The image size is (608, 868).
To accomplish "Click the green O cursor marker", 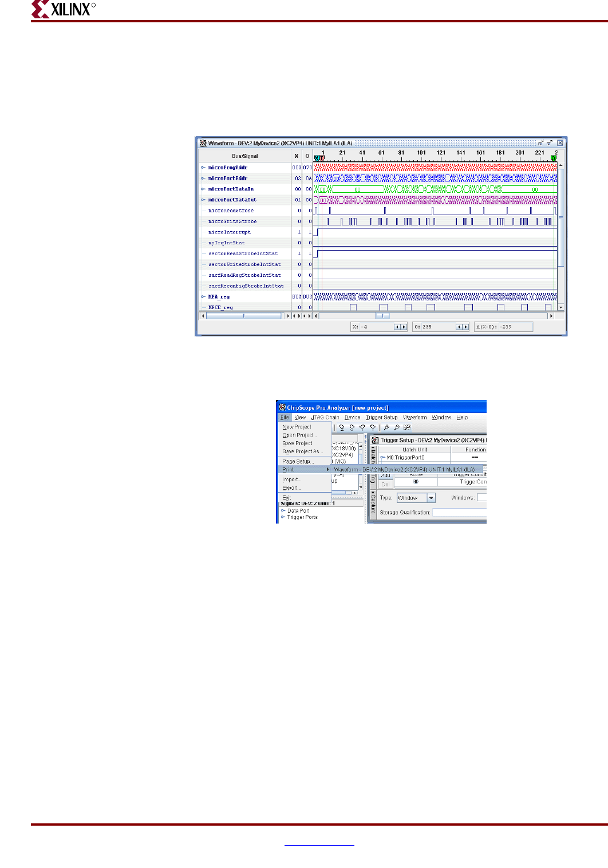I will pyautogui.click(x=554, y=158).
